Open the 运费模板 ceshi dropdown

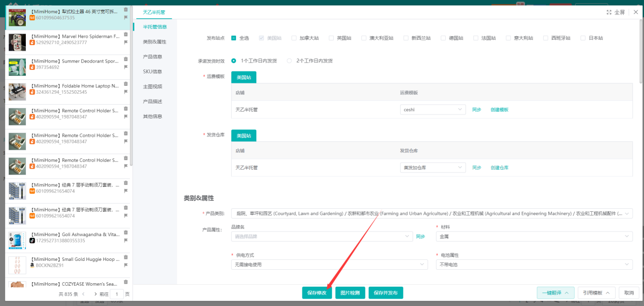pos(432,110)
